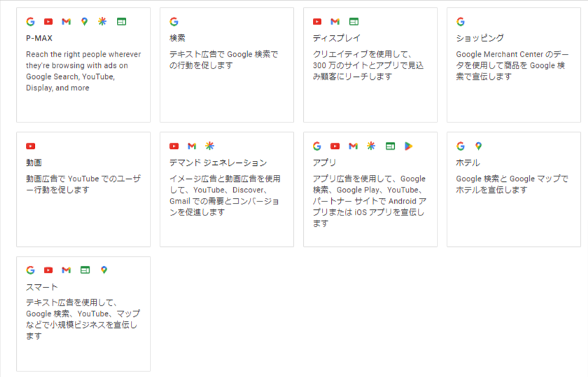
Task: Pick the ショッピング campaign title
Action: point(479,38)
